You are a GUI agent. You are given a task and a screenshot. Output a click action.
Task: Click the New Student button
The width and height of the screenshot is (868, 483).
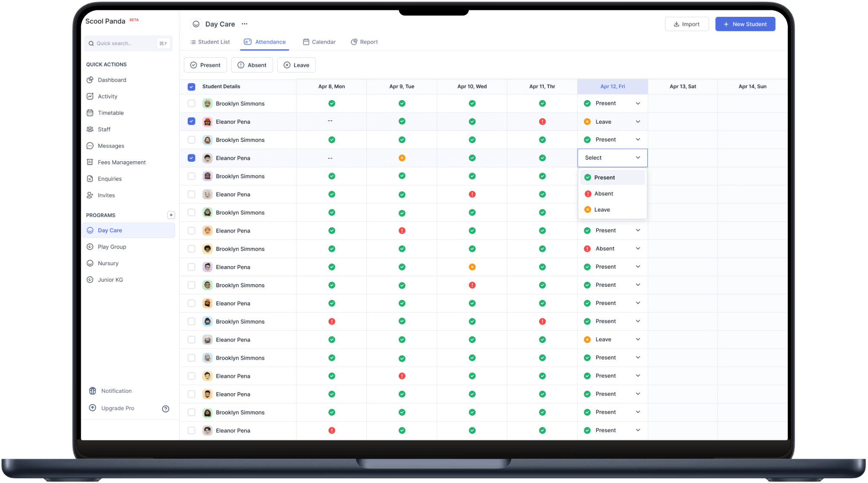(745, 24)
